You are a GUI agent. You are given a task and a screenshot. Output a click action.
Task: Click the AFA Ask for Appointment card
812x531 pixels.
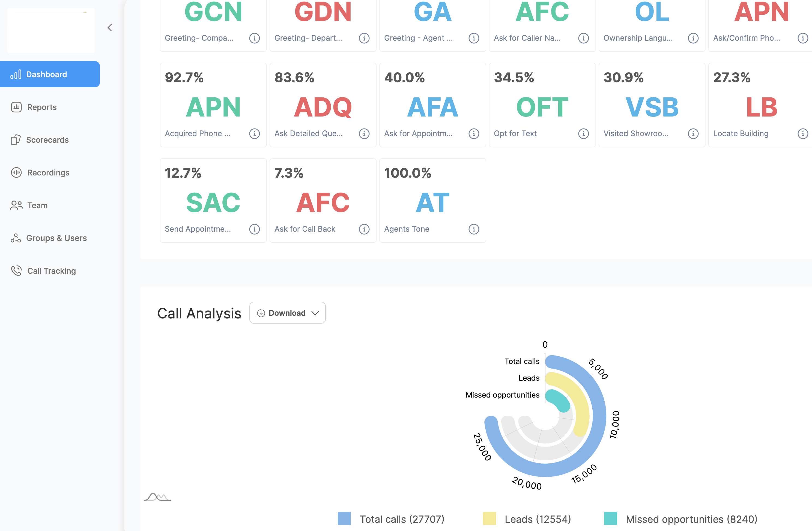pyautogui.click(x=432, y=106)
